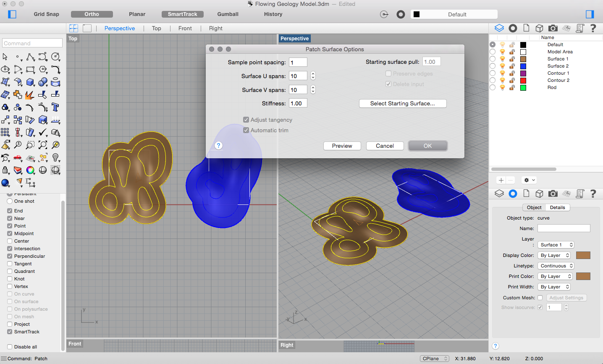Open the Boolean union spheres tool
The image size is (603, 364).
[43, 82]
